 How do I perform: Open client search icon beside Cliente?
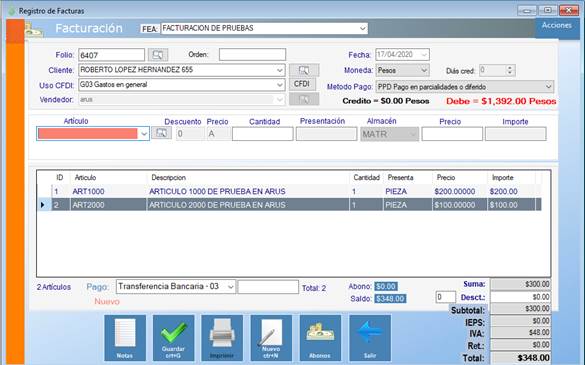[304, 70]
